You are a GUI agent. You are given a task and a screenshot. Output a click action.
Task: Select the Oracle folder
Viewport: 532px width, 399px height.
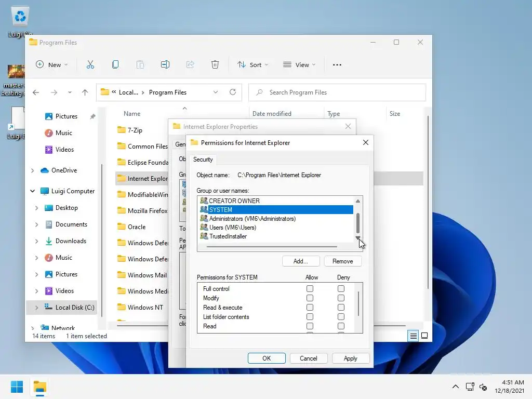137,227
